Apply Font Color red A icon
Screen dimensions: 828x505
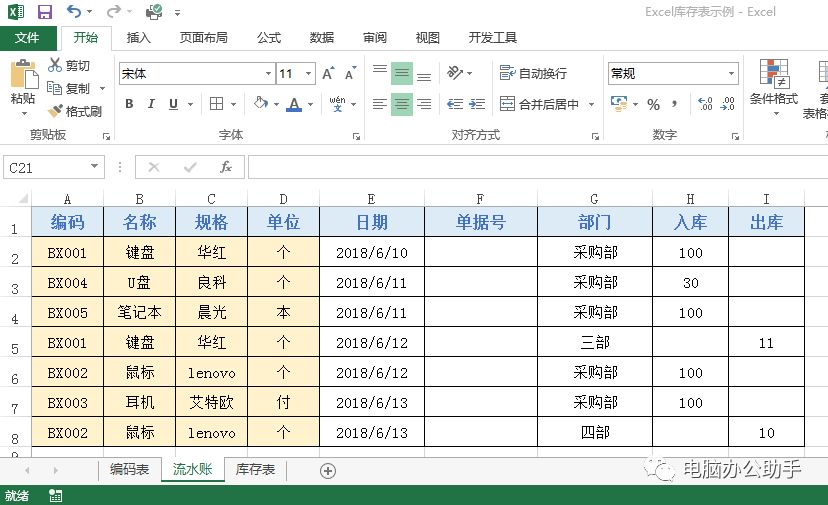(x=294, y=104)
